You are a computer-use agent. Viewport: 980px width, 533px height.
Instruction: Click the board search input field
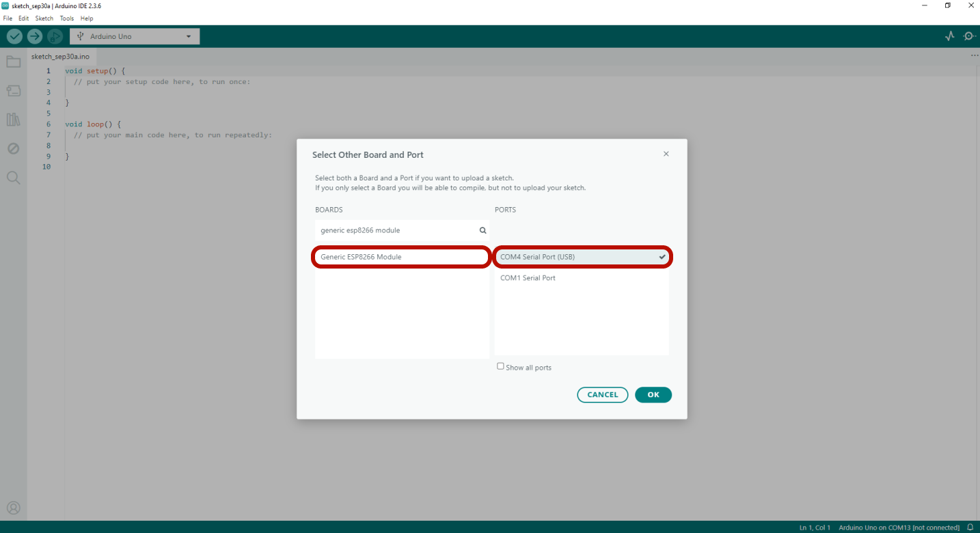click(396, 230)
